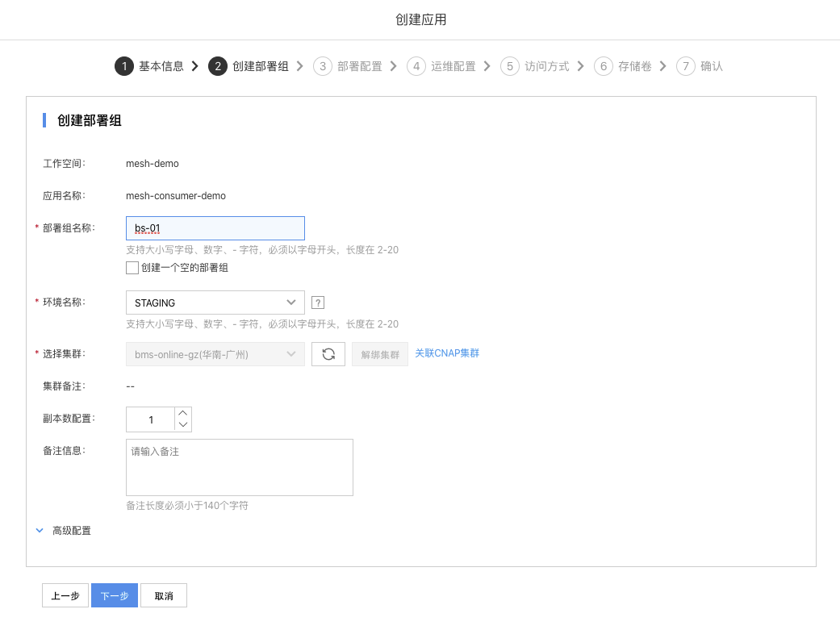Viewport: 840px width, 630px height.
Task: Decrease replica count with down arrow
Action: pos(183,425)
